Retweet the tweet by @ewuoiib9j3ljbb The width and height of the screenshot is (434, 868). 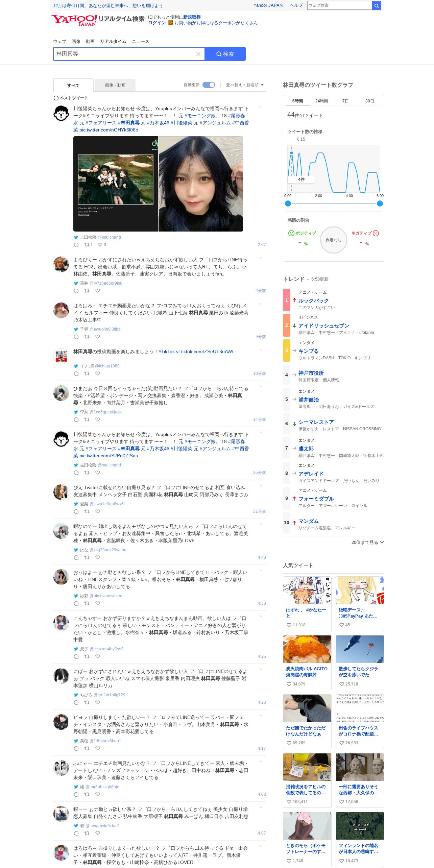pyautogui.click(x=87, y=337)
